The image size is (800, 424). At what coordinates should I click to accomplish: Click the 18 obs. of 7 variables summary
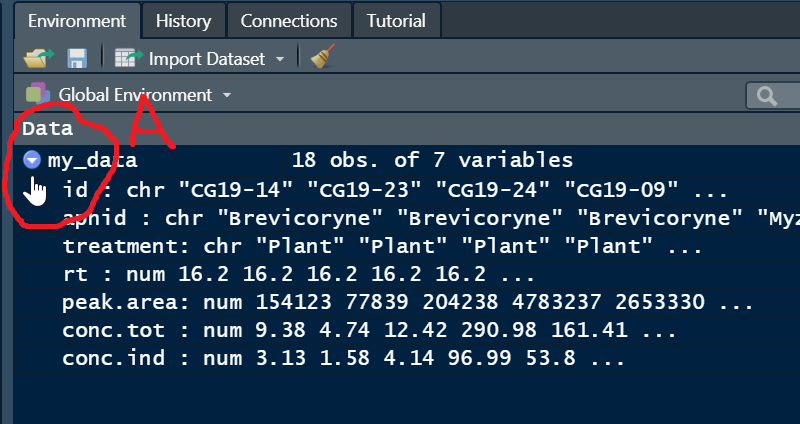432,160
